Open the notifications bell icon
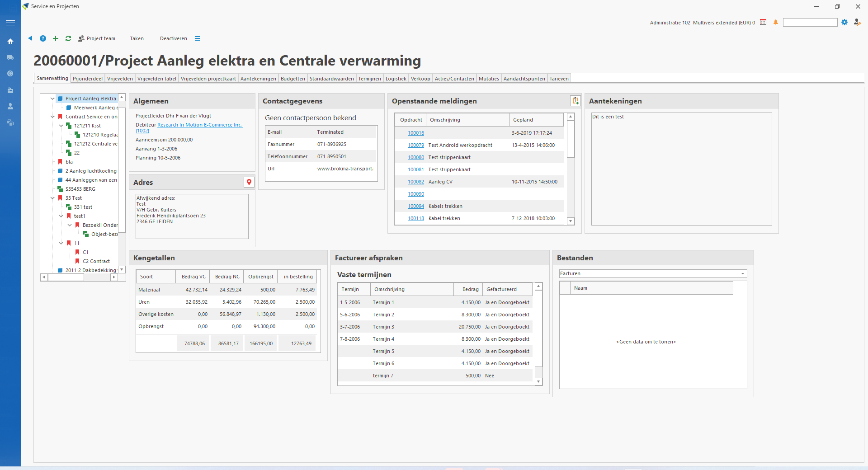The image size is (868, 470). point(776,22)
